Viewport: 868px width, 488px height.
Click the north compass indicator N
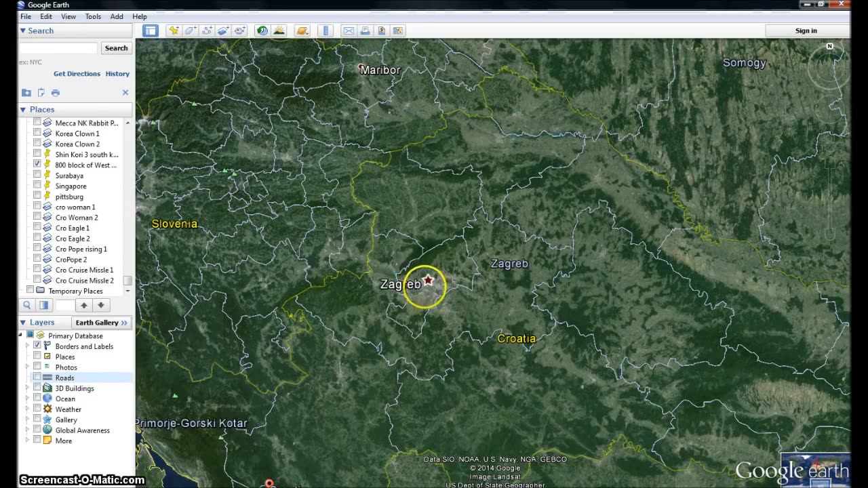829,47
